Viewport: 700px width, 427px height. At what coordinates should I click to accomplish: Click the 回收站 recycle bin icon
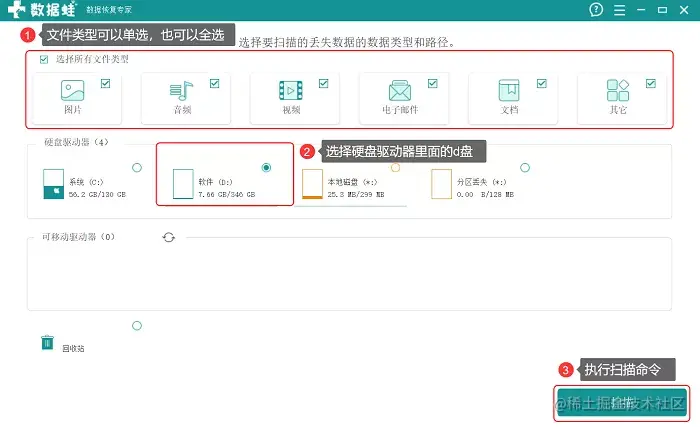(x=47, y=343)
